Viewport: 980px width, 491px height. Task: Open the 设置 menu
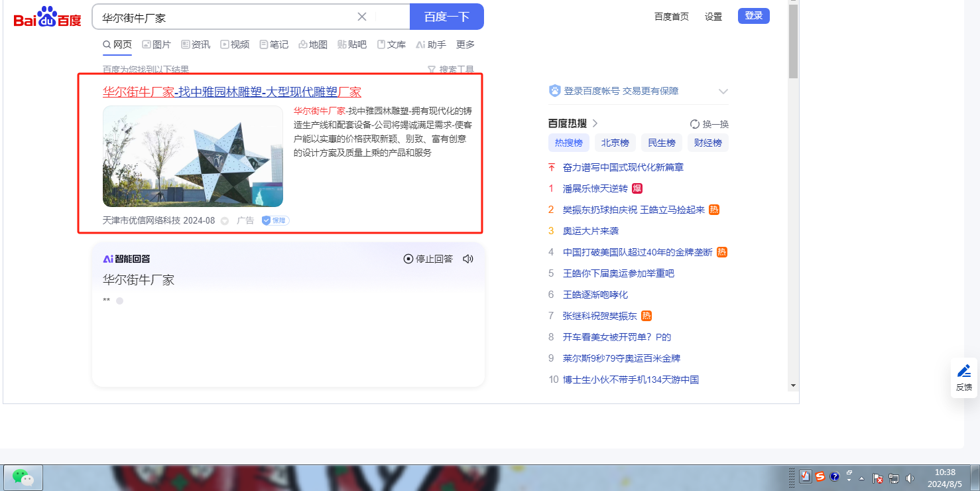click(x=713, y=17)
